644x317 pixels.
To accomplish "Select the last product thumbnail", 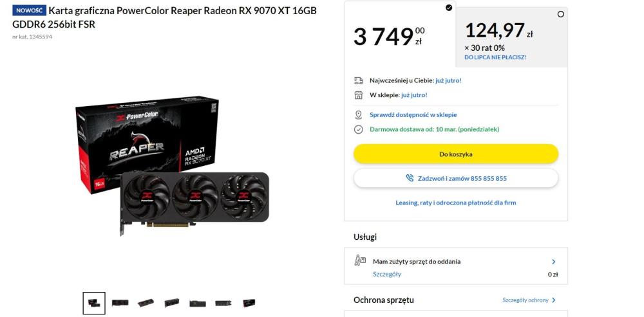I will coord(249,303).
